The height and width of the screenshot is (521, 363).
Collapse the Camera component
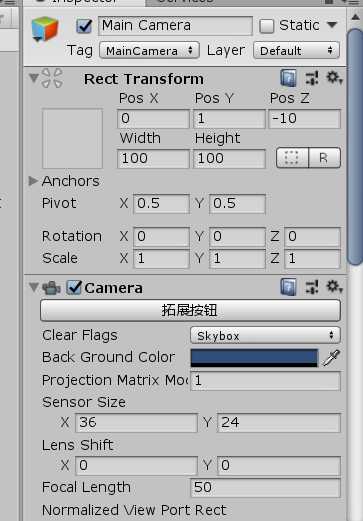click(34, 287)
